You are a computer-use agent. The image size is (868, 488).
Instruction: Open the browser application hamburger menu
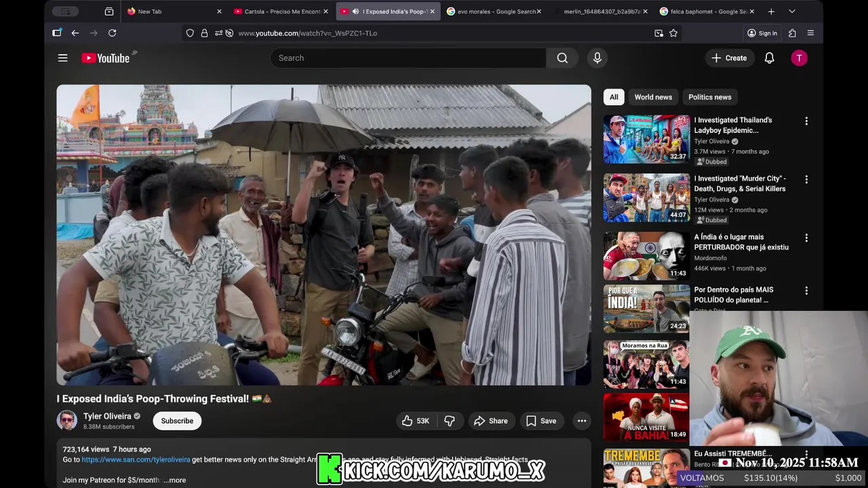point(810,33)
